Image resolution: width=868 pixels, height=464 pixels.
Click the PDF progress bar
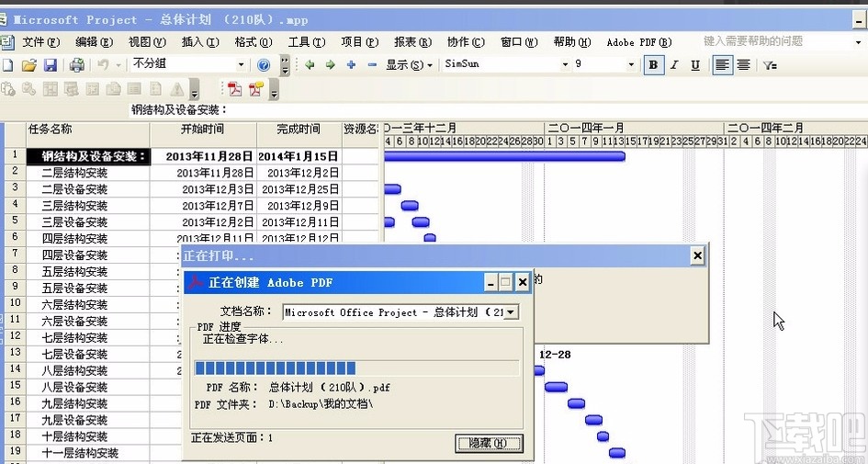(x=356, y=368)
